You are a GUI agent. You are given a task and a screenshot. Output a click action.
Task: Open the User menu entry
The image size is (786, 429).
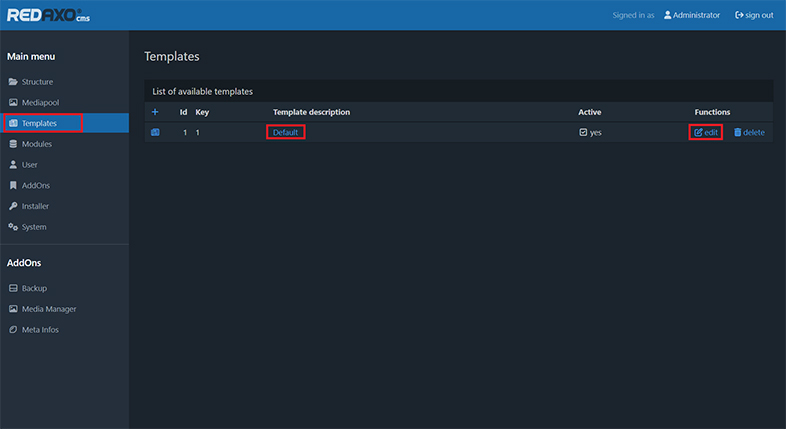tap(30, 164)
